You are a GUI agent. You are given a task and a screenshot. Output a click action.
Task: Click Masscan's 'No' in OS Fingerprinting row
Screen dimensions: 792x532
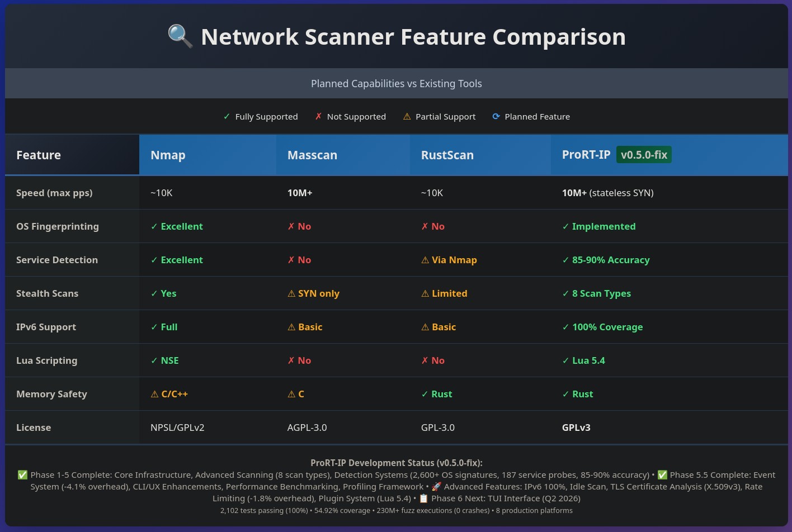point(299,226)
